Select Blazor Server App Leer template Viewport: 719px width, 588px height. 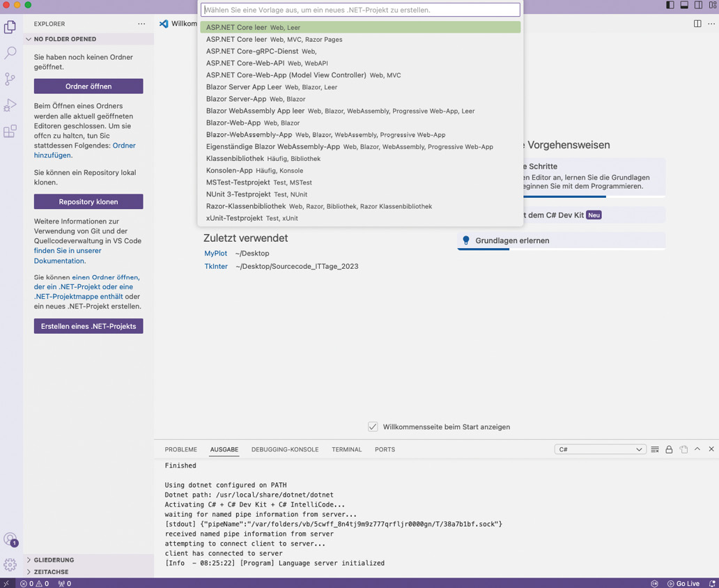pyautogui.click(x=360, y=87)
